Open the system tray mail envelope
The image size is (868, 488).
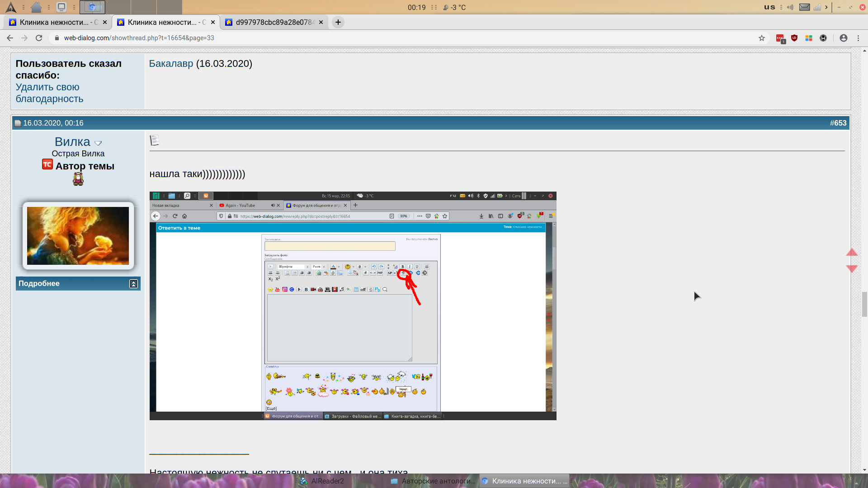coord(804,7)
